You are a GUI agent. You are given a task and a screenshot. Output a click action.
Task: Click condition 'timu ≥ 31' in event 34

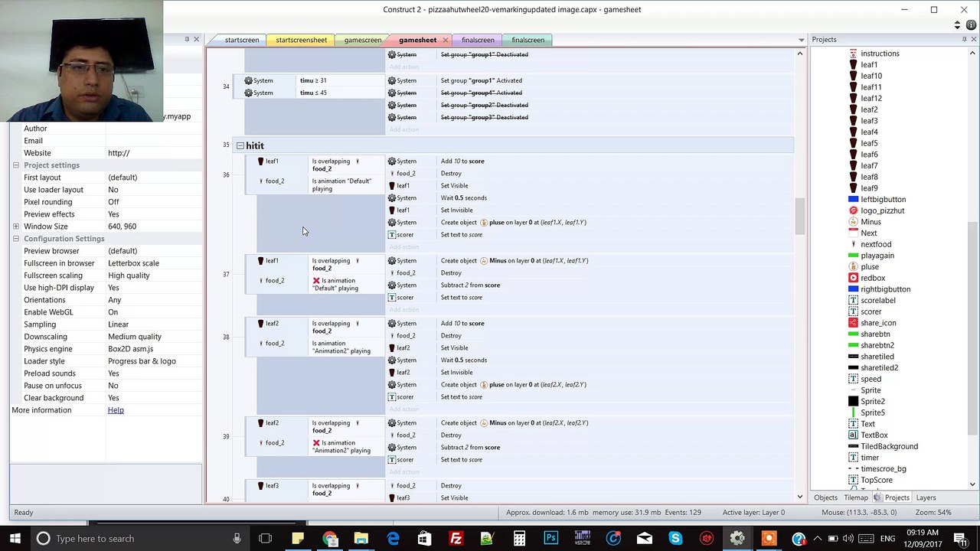point(313,80)
